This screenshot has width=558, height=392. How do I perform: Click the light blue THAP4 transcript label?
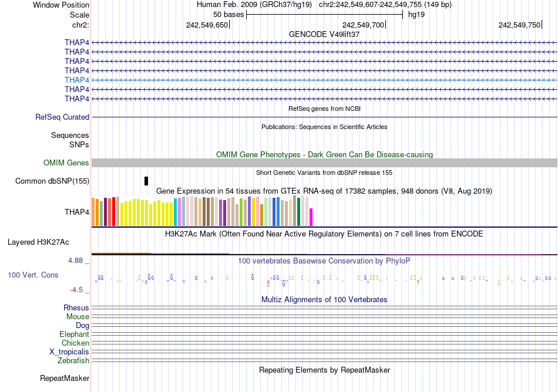tap(77, 80)
